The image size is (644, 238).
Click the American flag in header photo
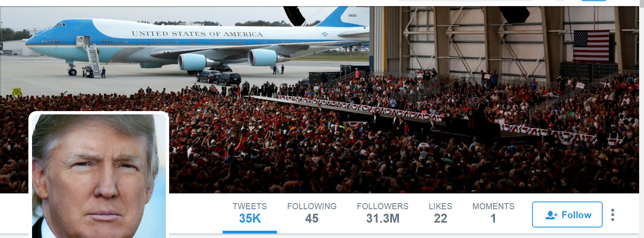[x=591, y=46]
